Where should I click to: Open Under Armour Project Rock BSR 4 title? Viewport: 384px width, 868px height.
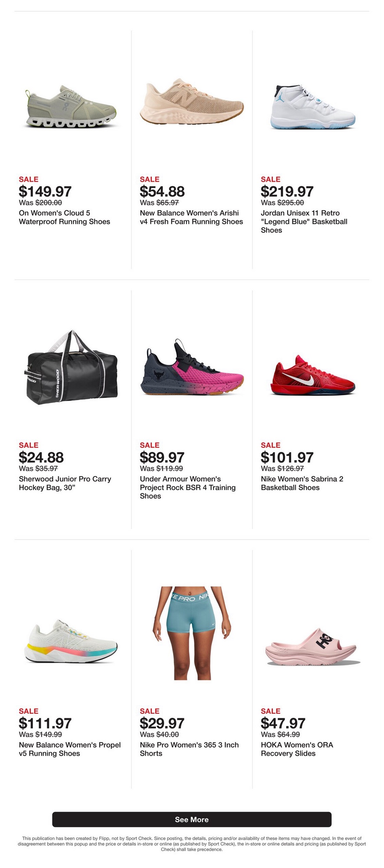187,488
